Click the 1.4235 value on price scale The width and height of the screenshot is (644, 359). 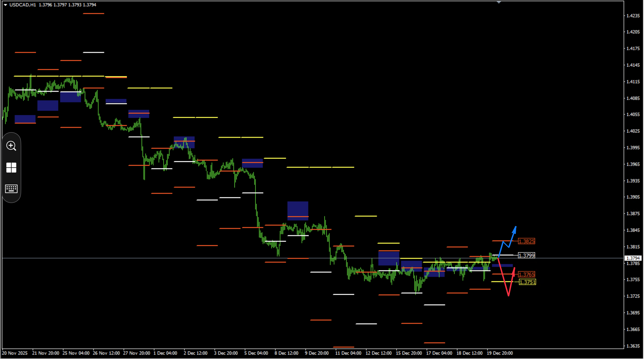(x=633, y=16)
